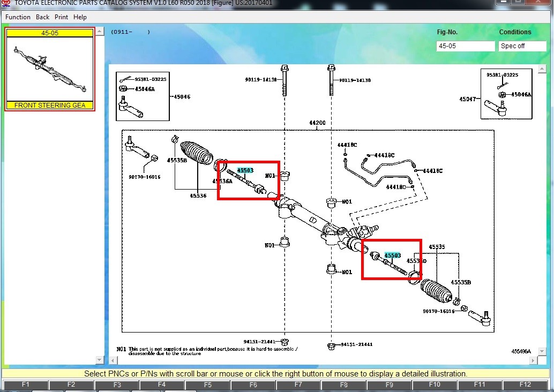Image resolution: width=554 pixels, height=392 pixels.
Task: Click thumbnail list scroll up arrow
Action: pyautogui.click(x=100, y=32)
